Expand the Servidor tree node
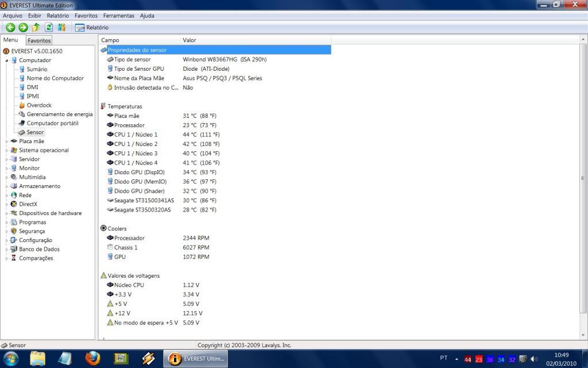Viewport: 588px width, 368px height. click(7, 160)
